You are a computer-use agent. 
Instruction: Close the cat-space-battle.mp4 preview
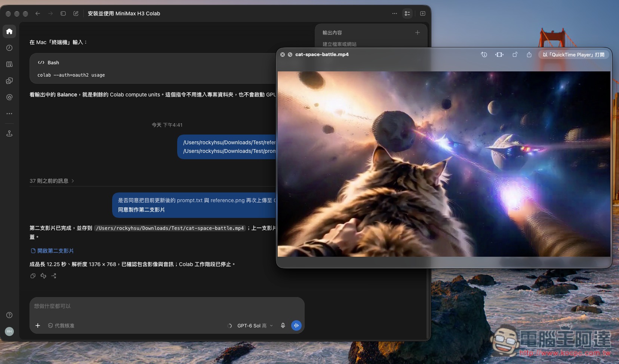[283, 55]
